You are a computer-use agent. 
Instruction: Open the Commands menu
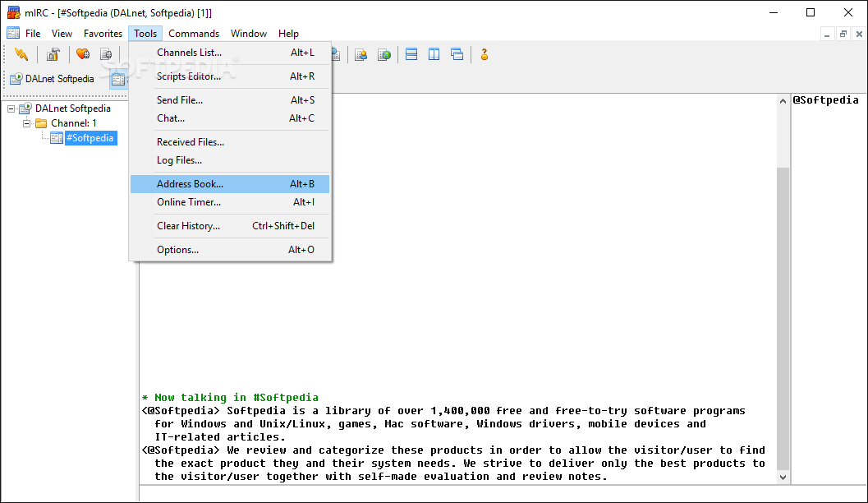coord(194,33)
